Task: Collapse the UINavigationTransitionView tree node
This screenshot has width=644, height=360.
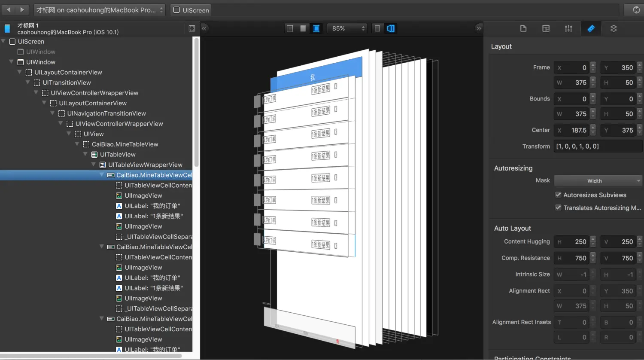Action: [52, 113]
